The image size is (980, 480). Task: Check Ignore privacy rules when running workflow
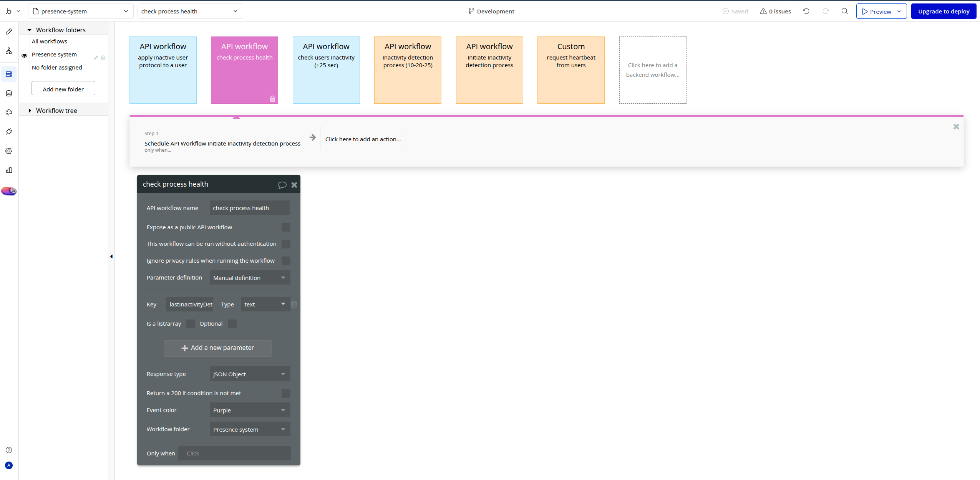[286, 261]
